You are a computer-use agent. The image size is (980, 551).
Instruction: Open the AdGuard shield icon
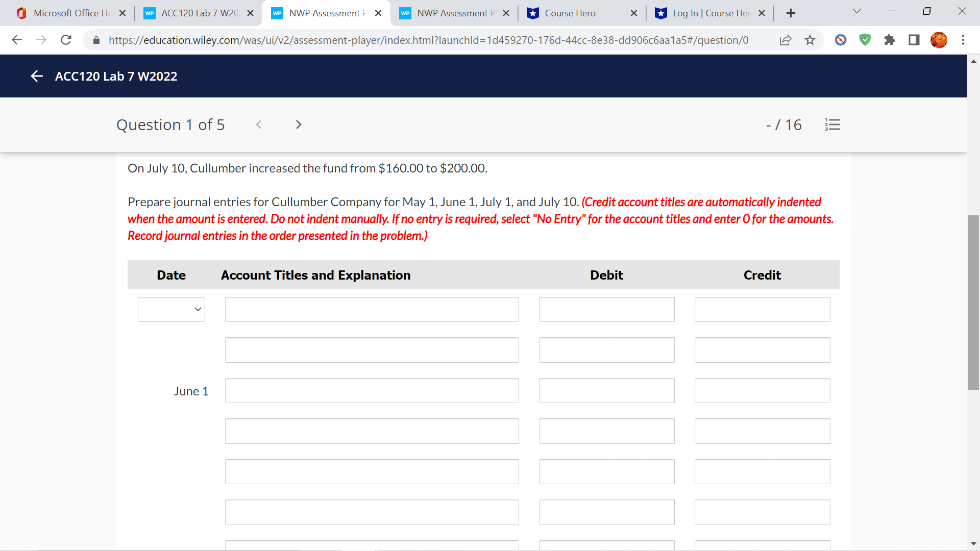click(865, 40)
